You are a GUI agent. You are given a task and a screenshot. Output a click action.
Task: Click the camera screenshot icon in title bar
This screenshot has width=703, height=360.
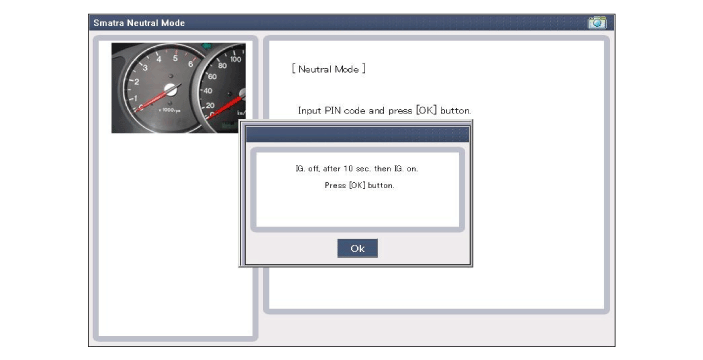click(597, 22)
